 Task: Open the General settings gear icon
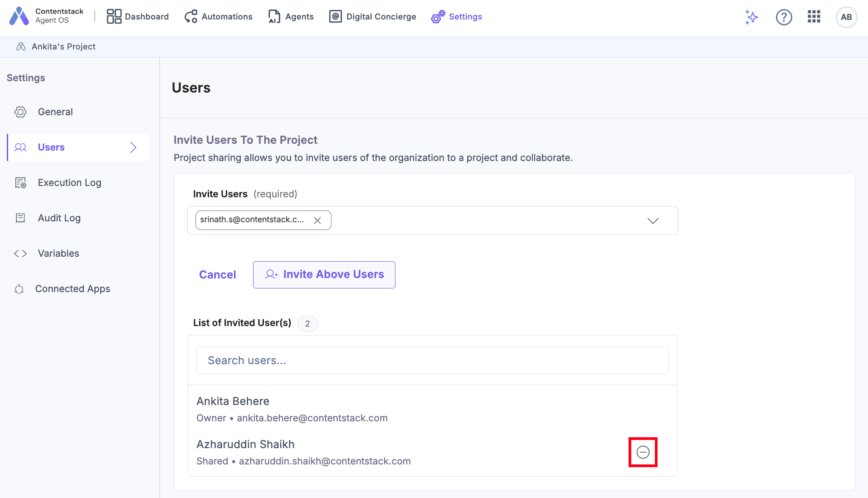[20, 112]
